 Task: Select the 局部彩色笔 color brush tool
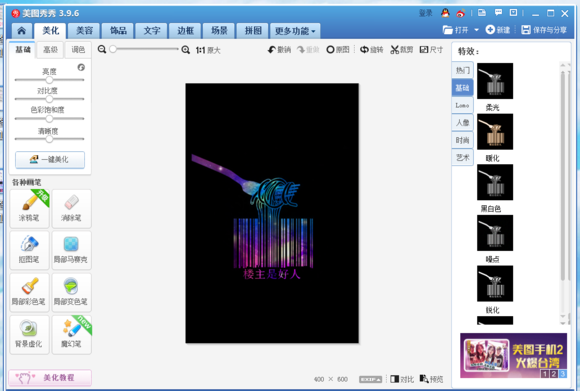pos(29,292)
